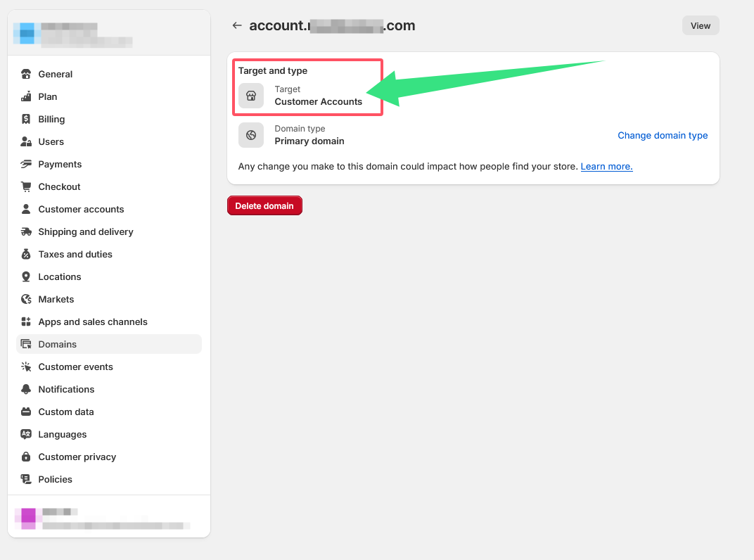
Task: Open Customer privacy settings
Action: click(x=77, y=457)
